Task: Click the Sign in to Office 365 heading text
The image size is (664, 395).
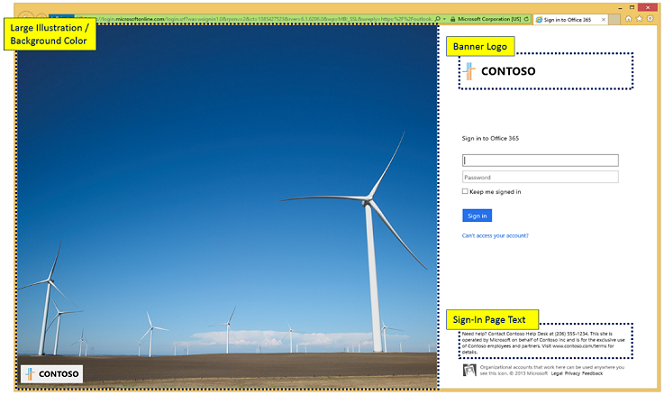Action: click(490, 138)
